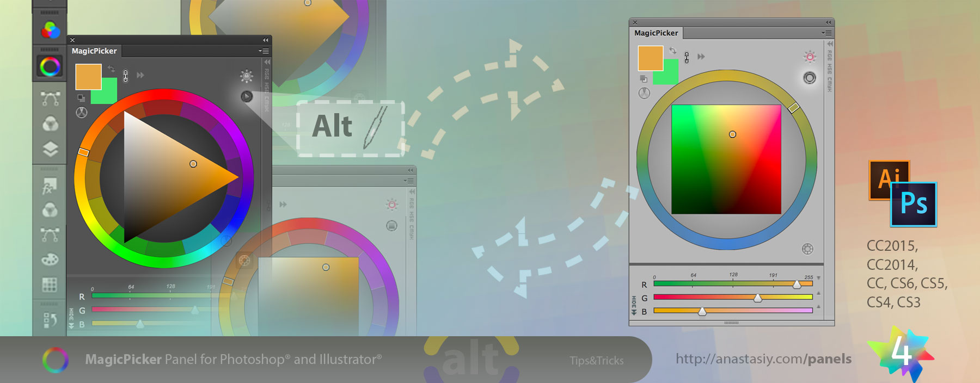The height and width of the screenshot is (383, 980).
Task: Switch light panel to RGB mode
Action: point(830,55)
